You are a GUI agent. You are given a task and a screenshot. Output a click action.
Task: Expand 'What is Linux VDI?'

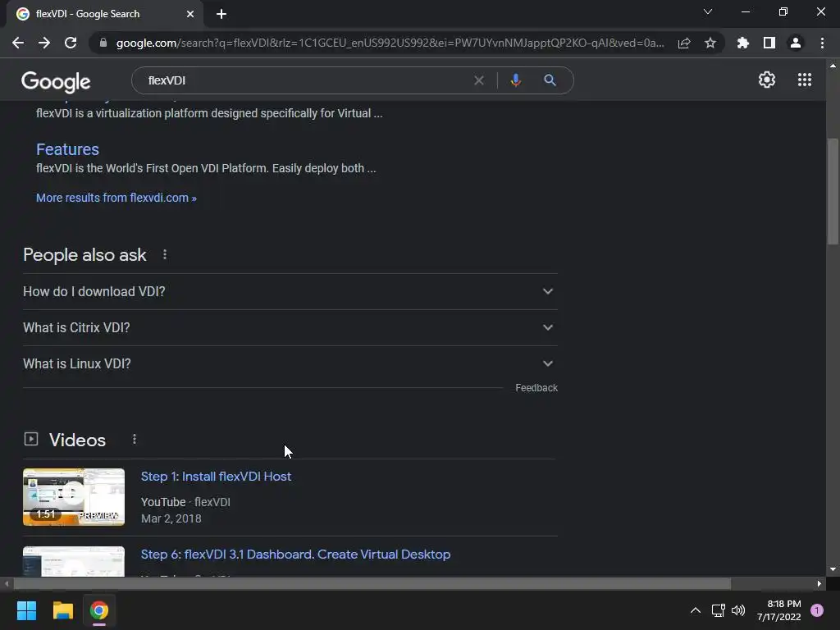(x=290, y=363)
